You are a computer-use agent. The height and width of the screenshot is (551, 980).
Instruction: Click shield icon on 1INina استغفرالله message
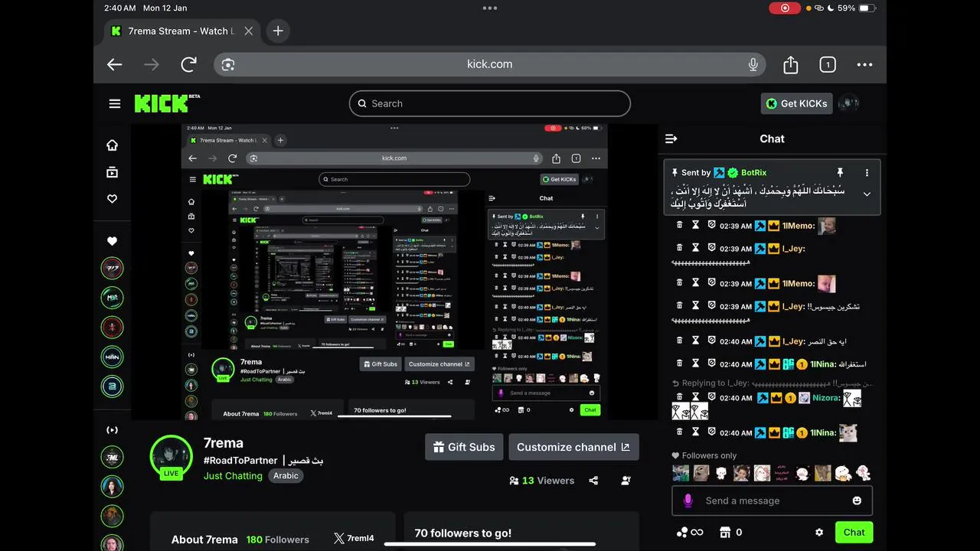tap(711, 364)
